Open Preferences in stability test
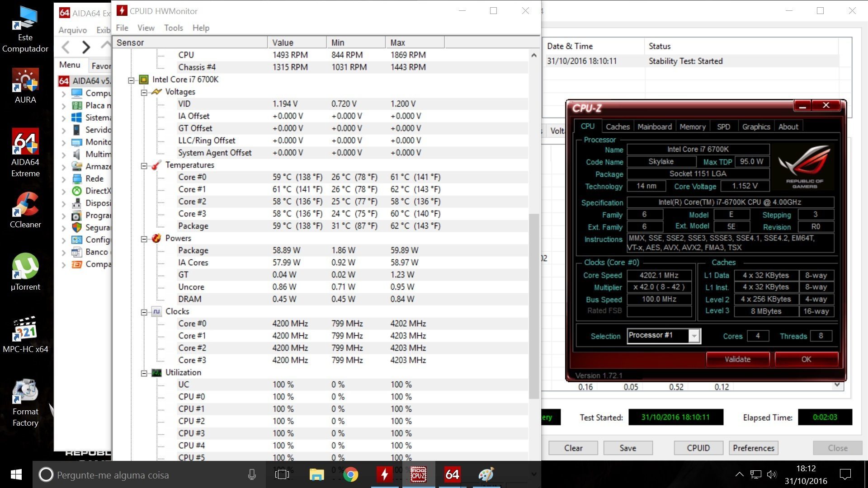868x488 pixels. click(754, 448)
